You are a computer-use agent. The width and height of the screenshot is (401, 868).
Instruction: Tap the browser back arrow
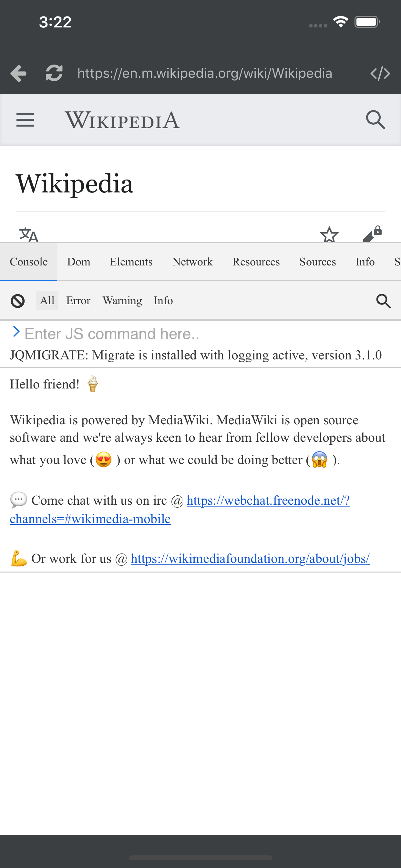(18, 73)
